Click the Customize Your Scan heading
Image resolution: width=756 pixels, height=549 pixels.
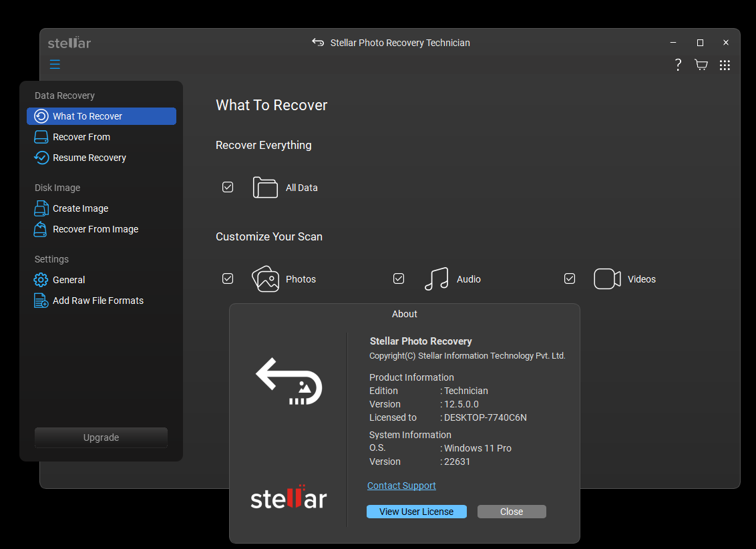(x=269, y=236)
